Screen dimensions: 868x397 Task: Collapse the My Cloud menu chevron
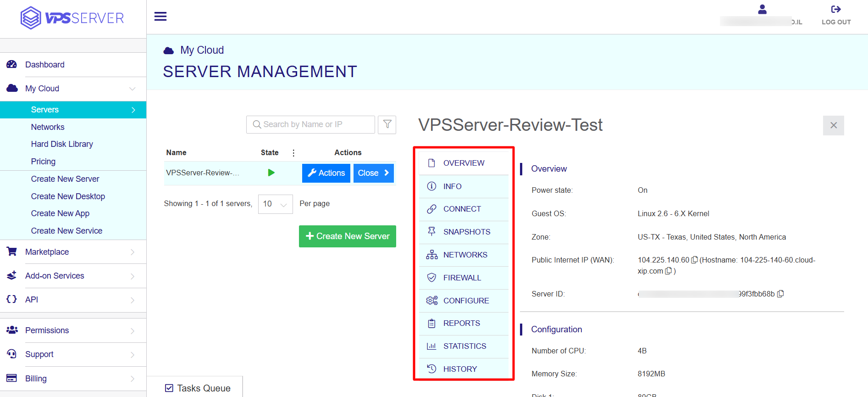(x=133, y=89)
